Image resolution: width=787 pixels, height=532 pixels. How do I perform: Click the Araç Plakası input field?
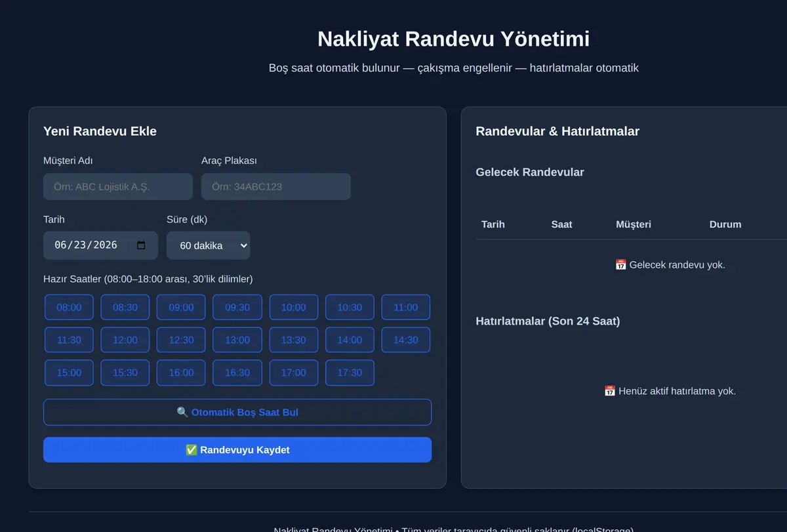276,186
